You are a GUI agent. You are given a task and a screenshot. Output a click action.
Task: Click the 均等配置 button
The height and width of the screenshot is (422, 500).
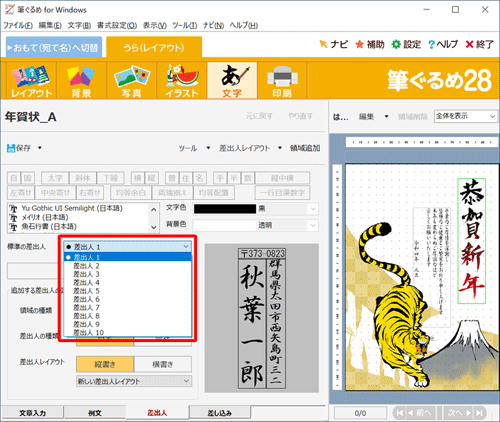214,193
